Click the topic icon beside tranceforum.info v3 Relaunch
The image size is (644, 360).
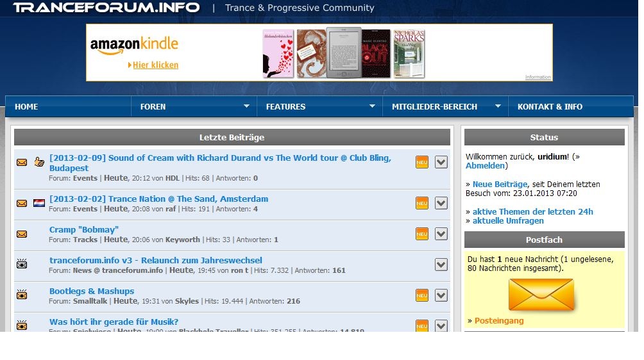(x=22, y=264)
